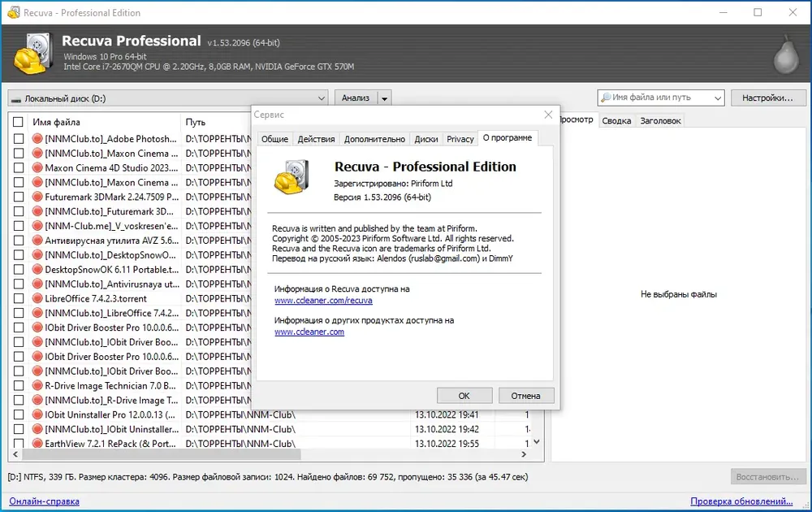Image resolution: width=812 pixels, height=512 pixels.
Task: Tick the checkbox for R-Drive Image Technician 7.0
Action: pyautogui.click(x=18, y=385)
